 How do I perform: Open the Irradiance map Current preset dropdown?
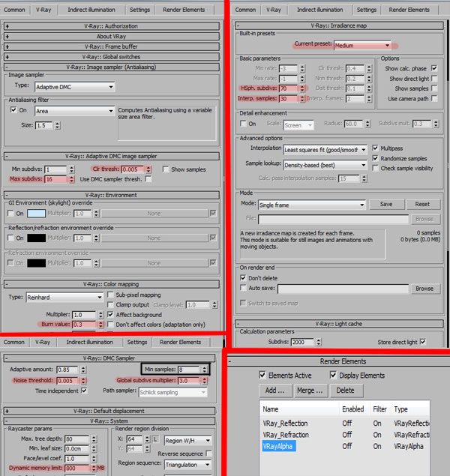point(362,46)
